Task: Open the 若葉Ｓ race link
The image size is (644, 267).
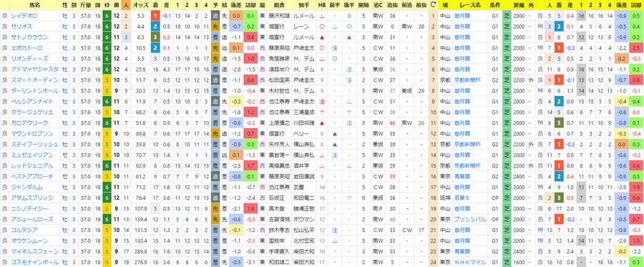Action: click(462, 198)
